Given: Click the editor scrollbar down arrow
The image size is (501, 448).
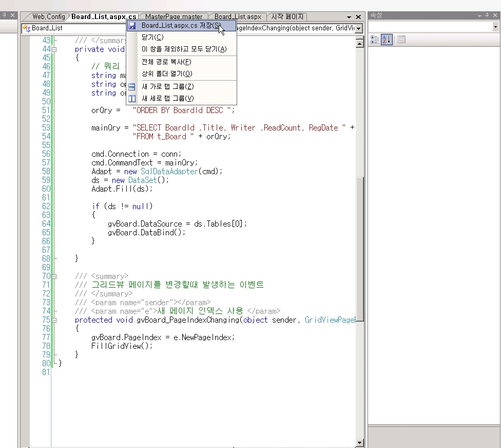Looking at the screenshot, I should tap(359, 442).
